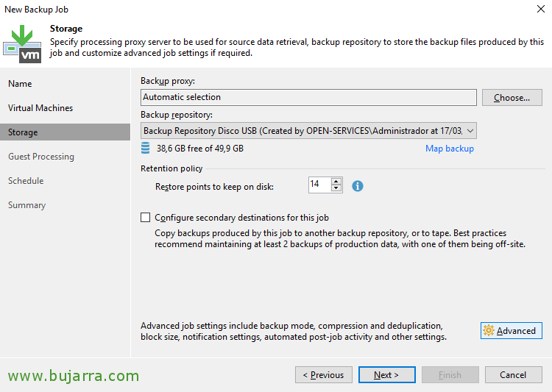Image resolution: width=552 pixels, height=392 pixels.
Task: Expand the Backup repository dropdown
Action: [470, 131]
